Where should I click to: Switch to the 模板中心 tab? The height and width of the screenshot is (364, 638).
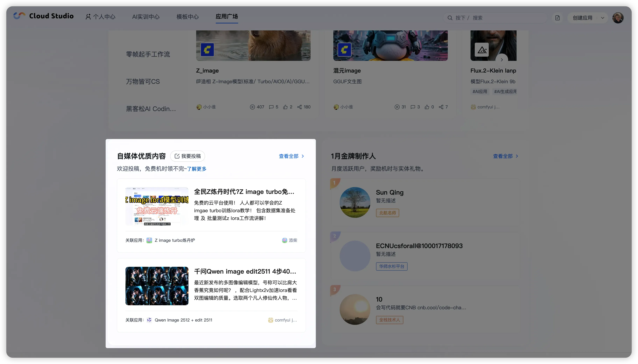coord(187,17)
